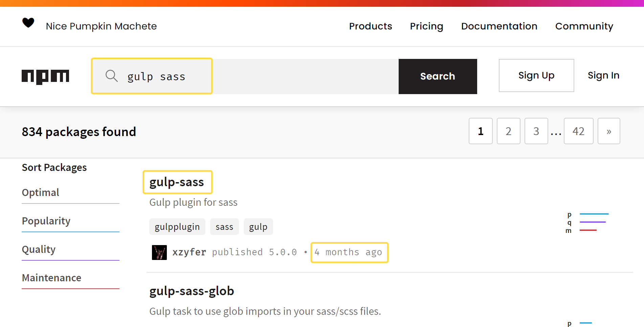Screen dimensions: 644x327
Task: Click xzyfer's avatar image
Action: point(159,253)
